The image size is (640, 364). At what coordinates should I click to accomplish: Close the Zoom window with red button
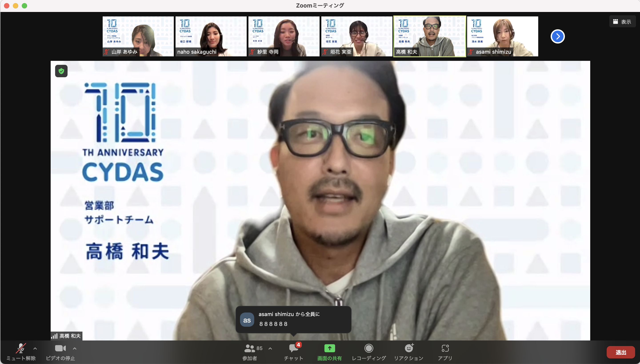tap(7, 6)
